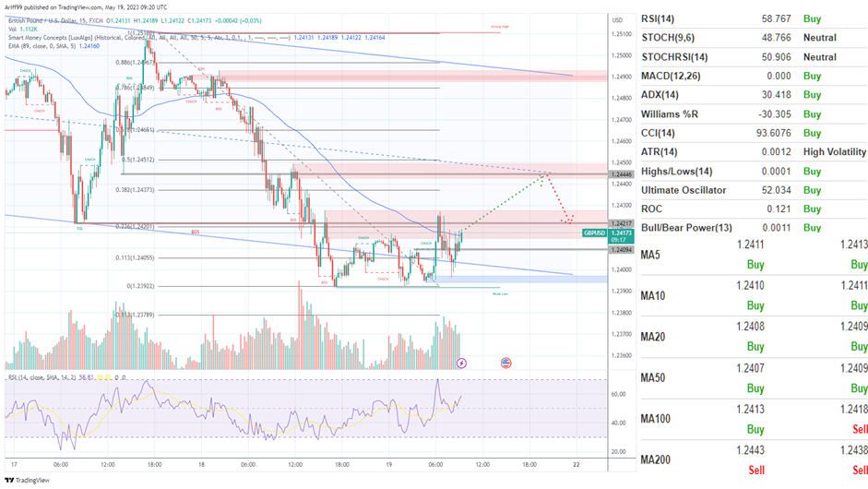This screenshot has height=489, width=868.
Task: Click the purple lightning event icon
Action: 461,364
